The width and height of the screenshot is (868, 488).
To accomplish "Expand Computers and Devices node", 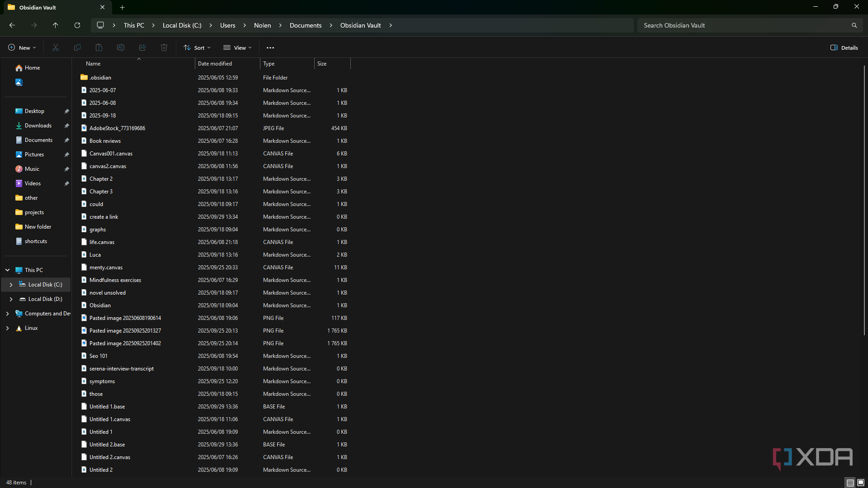I will [7, 314].
